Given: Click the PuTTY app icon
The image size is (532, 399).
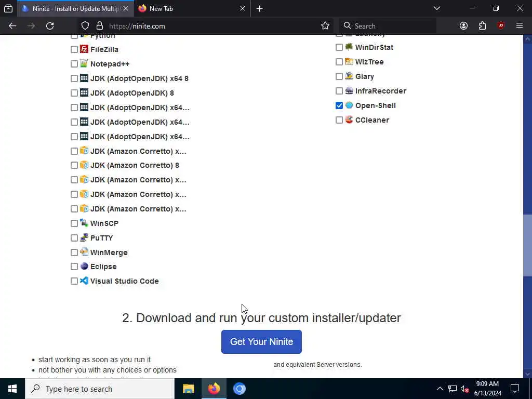Looking at the screenshot, I should [x=84, y=237].
